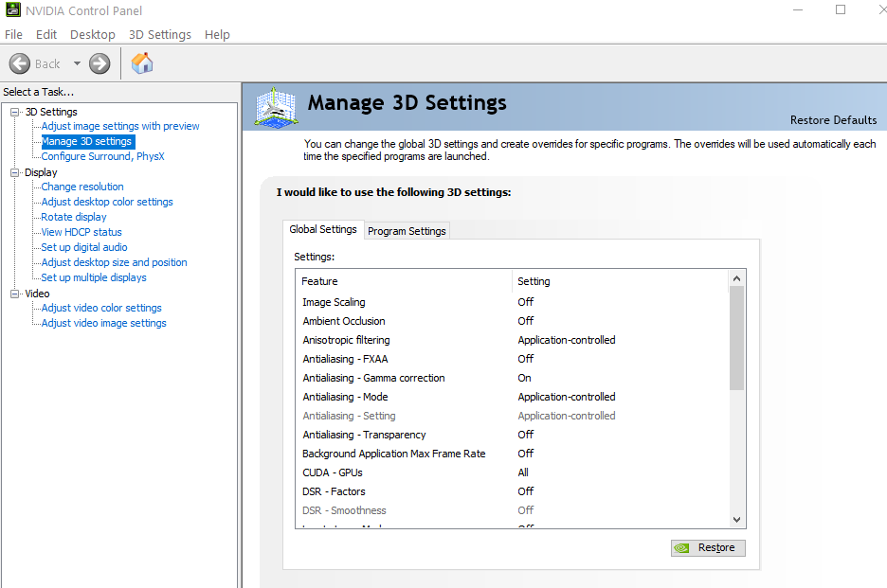This screenshot has height=588, width=887.
Task: Click the Video tree label
Action: [37, 294]
